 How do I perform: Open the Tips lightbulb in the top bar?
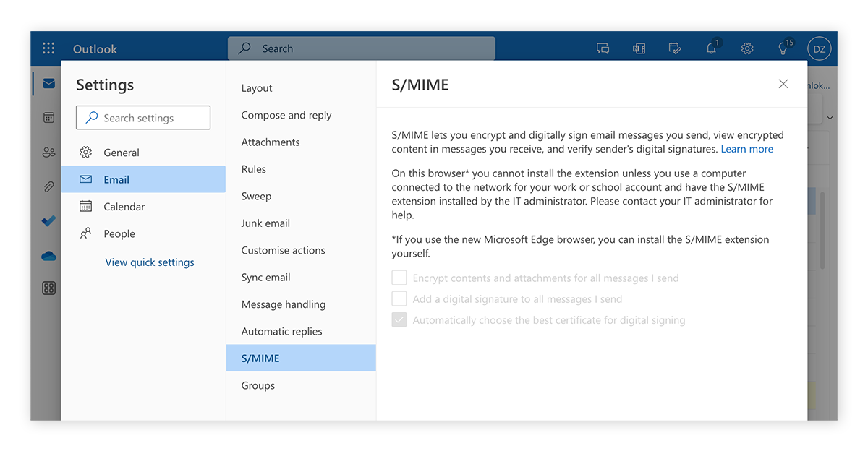(x=783, y=48)
